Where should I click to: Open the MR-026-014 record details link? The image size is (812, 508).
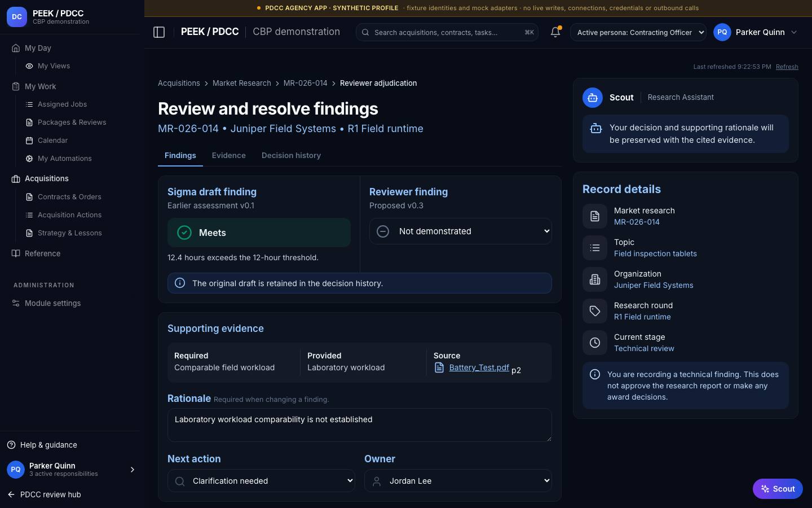pos(637,222)
